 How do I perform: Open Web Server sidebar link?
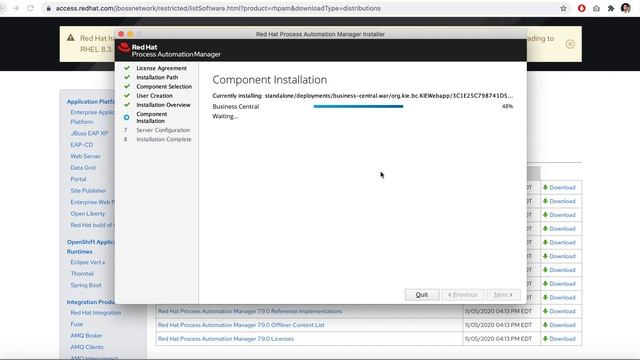click(x=85, y=156)
